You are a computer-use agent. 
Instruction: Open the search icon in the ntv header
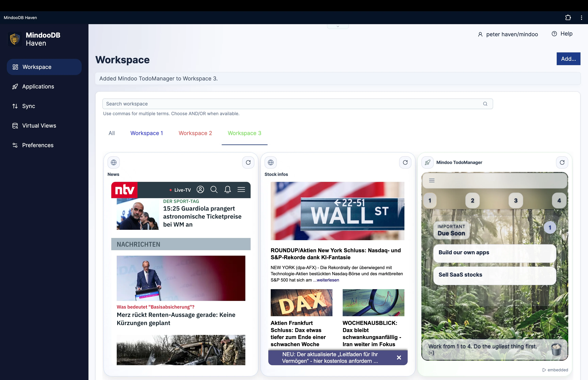214,189
